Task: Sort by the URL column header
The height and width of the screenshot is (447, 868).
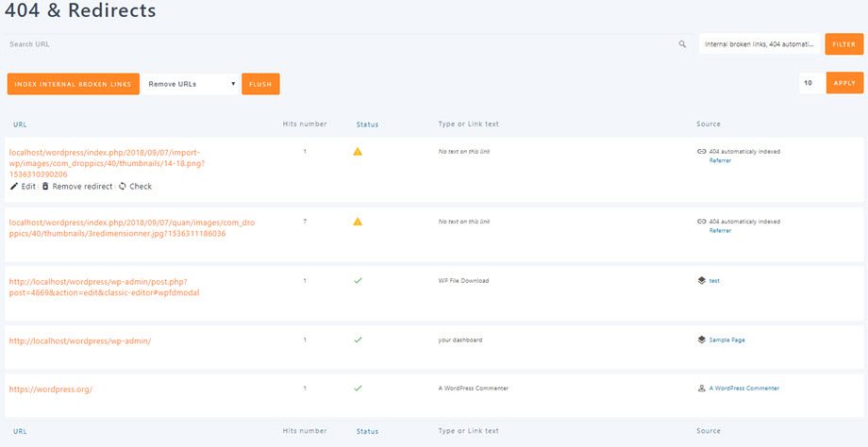Action: [20, 124]
